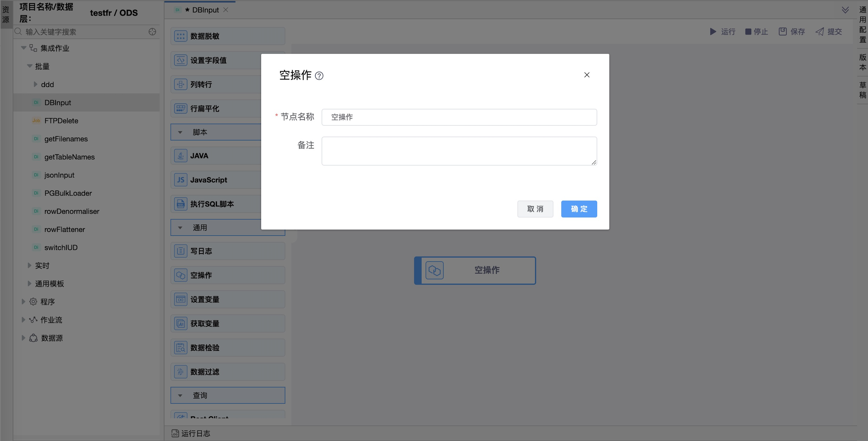Collapse the 查询 component group
868x441 pixels.
180,395
